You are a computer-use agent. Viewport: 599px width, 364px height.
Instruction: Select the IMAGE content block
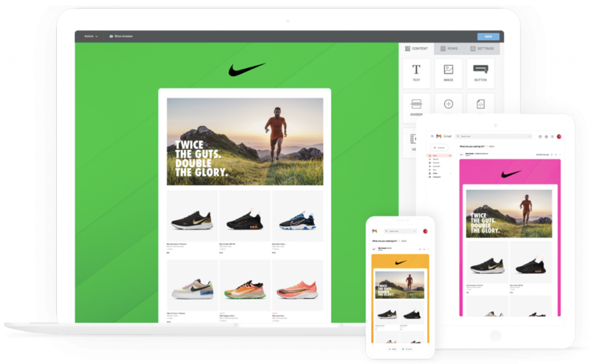(449, 73)
